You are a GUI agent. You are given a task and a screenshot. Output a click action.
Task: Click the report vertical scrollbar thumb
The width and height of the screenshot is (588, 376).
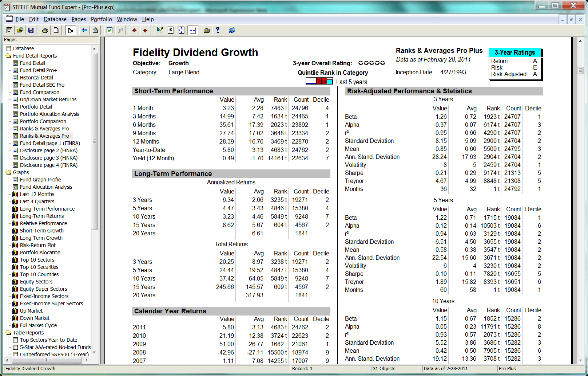click(581, 71)
